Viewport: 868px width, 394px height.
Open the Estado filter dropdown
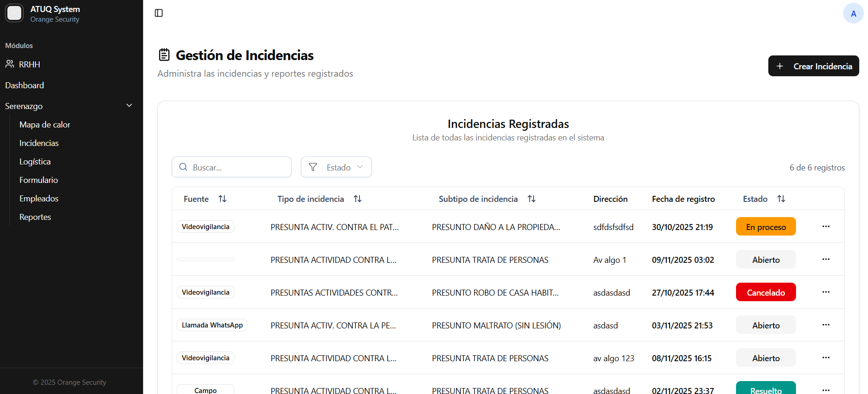point(336,167)
